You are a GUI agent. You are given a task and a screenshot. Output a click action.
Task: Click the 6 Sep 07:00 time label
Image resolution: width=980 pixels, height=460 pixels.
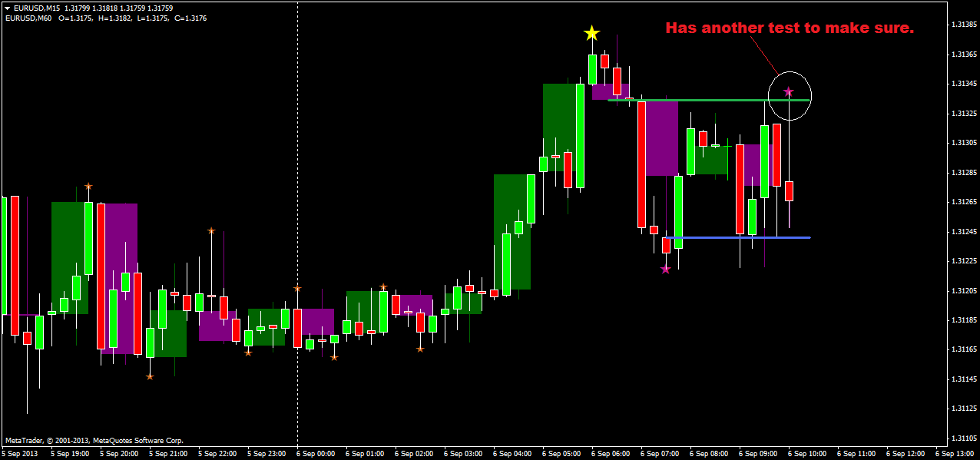pyautogui.click(x=661, y=454)
